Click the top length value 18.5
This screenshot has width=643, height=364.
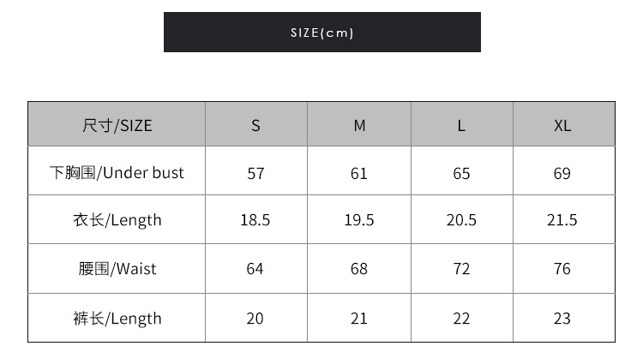(255, 220)
